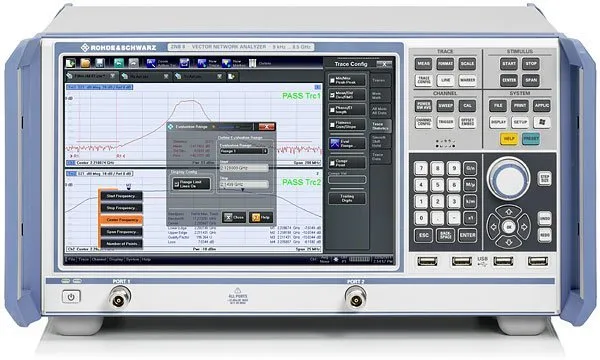Click the Open folder icon in toolbar
The height and width of the screenshot is (360, 600).
coord(85,63)
